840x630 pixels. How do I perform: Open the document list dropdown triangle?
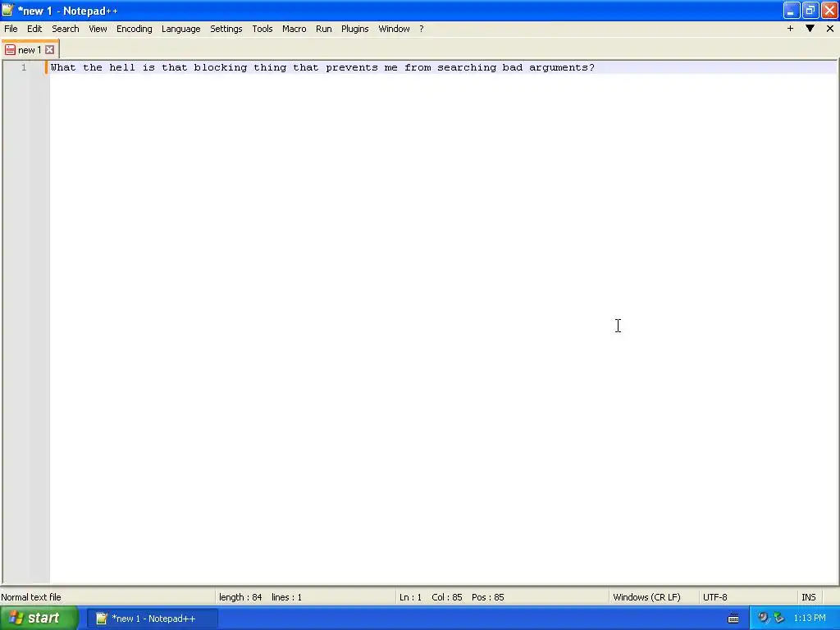[x=810, y=29]
